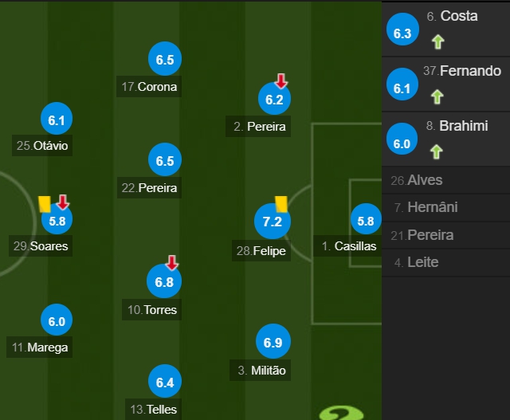The height and width of the screenshot is (420, 510).
Task: Click the green sub-in arrow under Costa
Action: coord(437,42)
